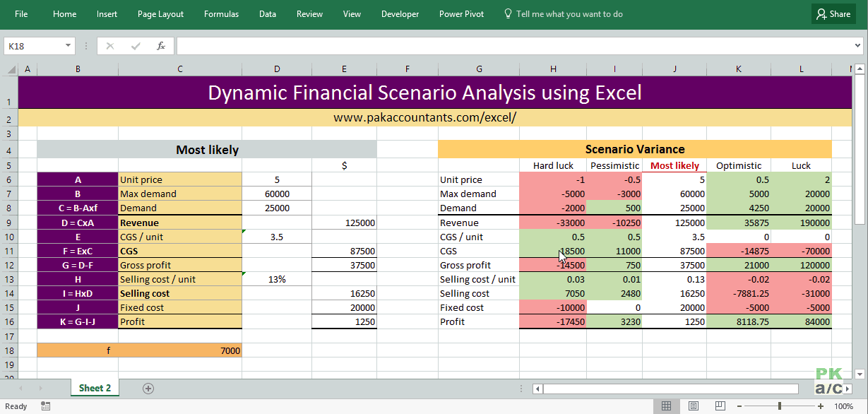Click the macro record icon in status bar
This screenshot has height=414, width=868.
pos(46,406)
